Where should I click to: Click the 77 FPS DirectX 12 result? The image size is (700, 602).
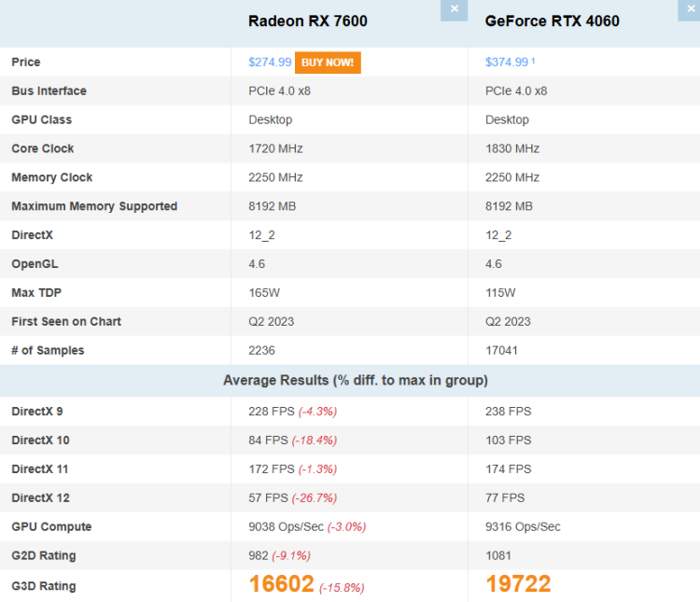tap(505, 498)
